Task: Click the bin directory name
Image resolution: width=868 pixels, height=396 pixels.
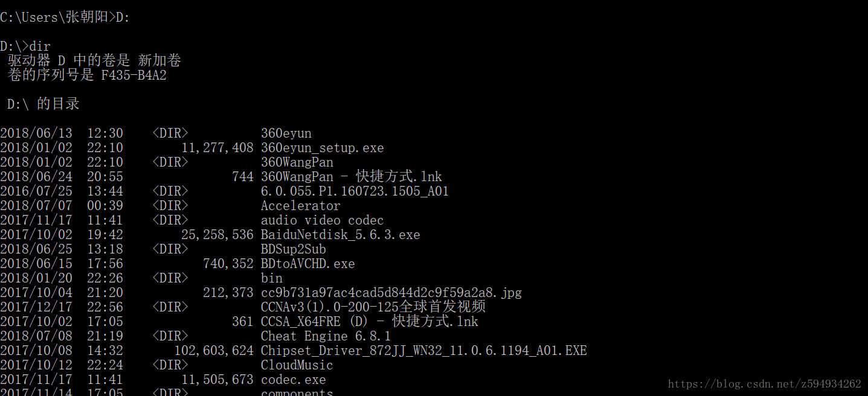Action: pyautogui.click(x=271, y=278)
